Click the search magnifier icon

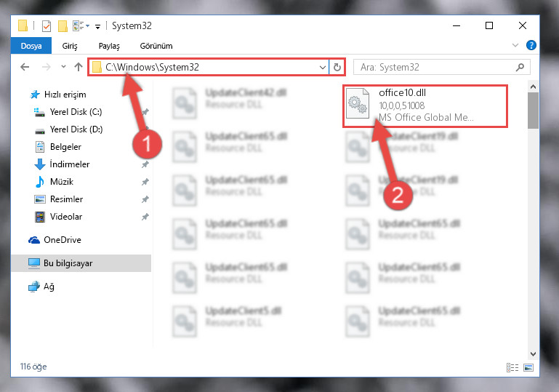coord(520,67)
